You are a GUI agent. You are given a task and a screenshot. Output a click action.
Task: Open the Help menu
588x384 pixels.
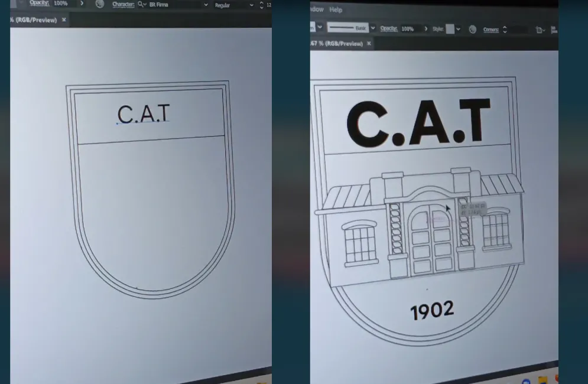point(335,9)
